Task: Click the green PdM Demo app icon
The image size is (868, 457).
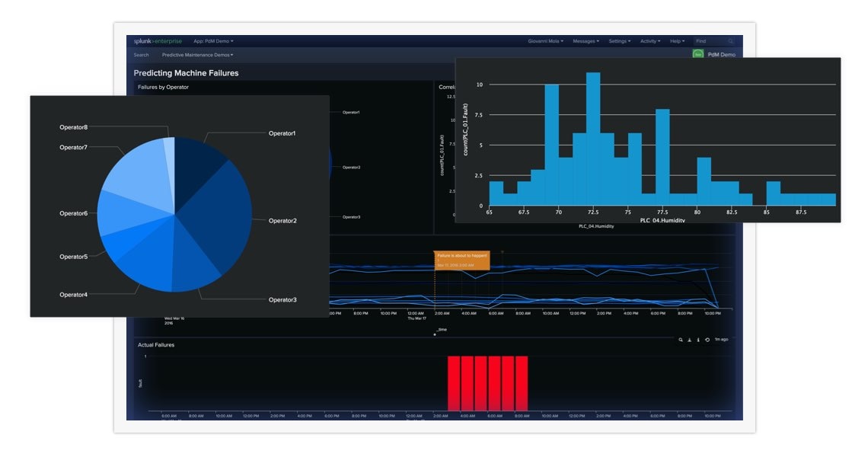Action: pos(697,54)
